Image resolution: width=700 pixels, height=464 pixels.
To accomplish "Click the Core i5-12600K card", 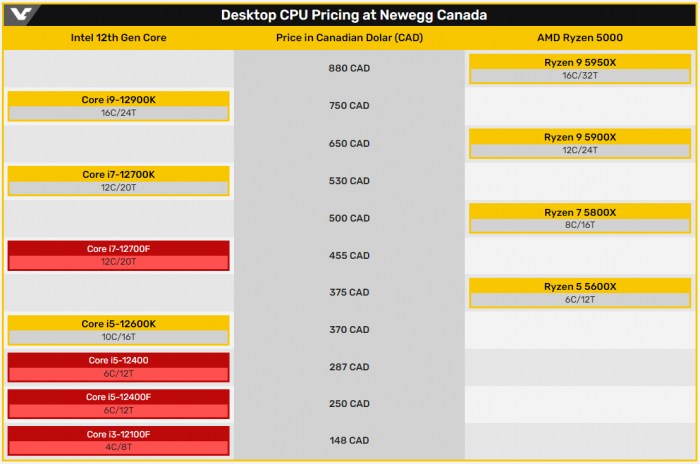I will click(119, 330).
